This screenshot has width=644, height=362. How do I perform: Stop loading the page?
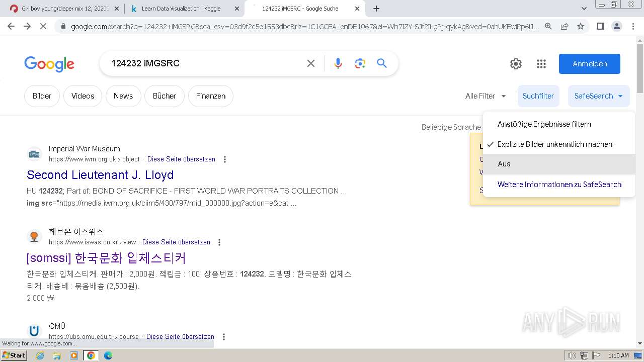tap(43, 26)
